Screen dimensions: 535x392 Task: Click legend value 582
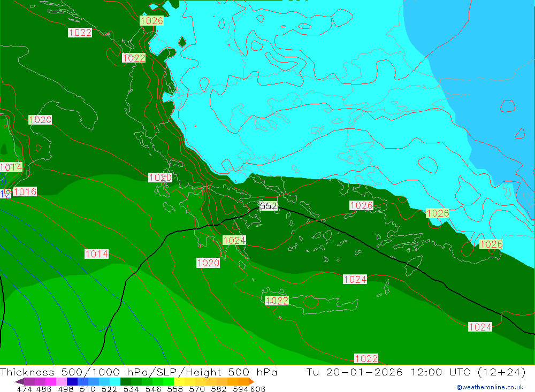tap(218, 389)
